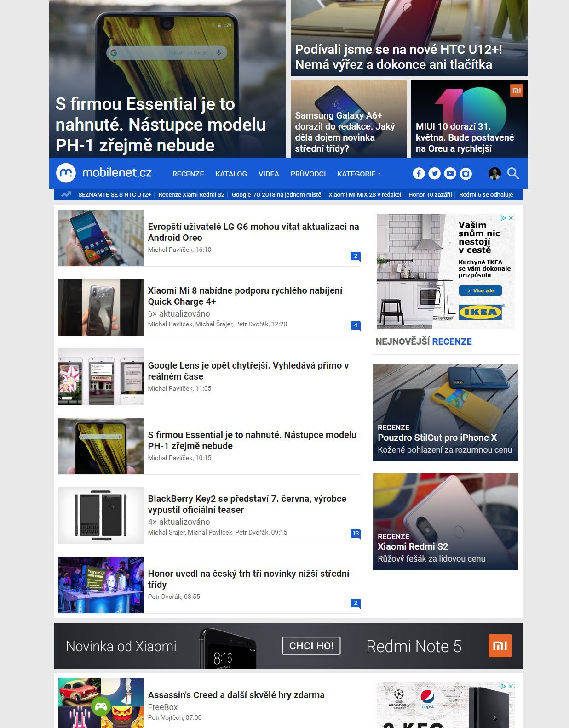Open Pouzdro StilGut pro iPhone X review
The image size is (569, 728).
pyautogui.click(x=445, y=412)
